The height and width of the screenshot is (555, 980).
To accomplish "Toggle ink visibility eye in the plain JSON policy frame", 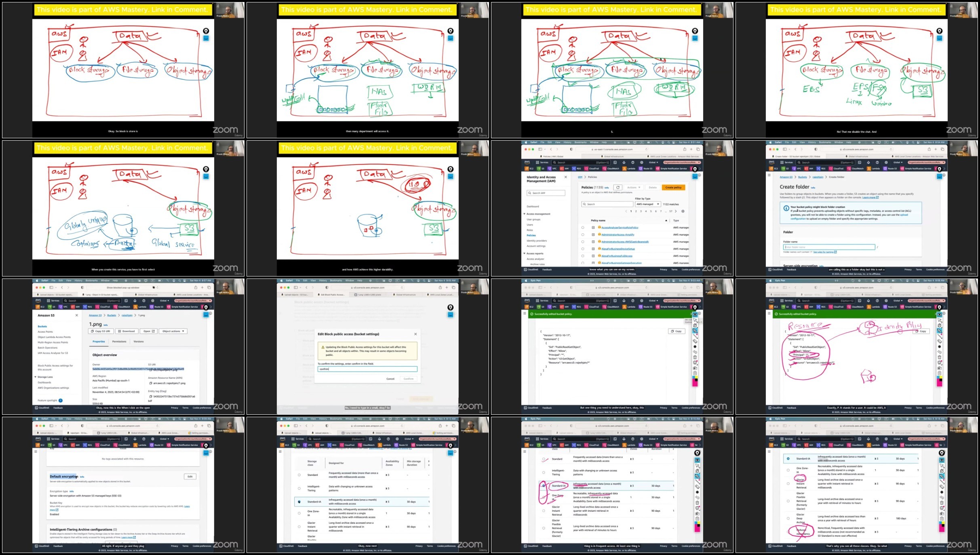I will coord(695,314).
